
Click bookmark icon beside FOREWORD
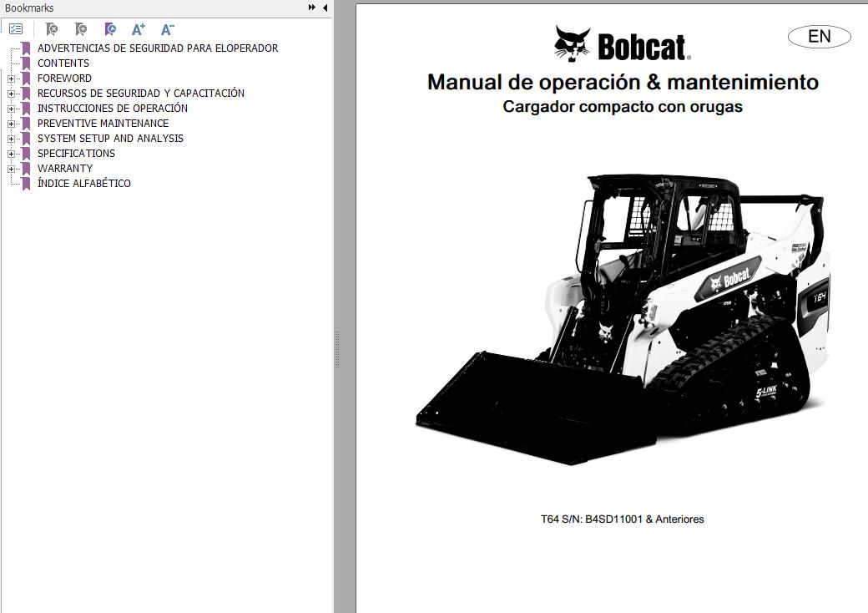26,78
